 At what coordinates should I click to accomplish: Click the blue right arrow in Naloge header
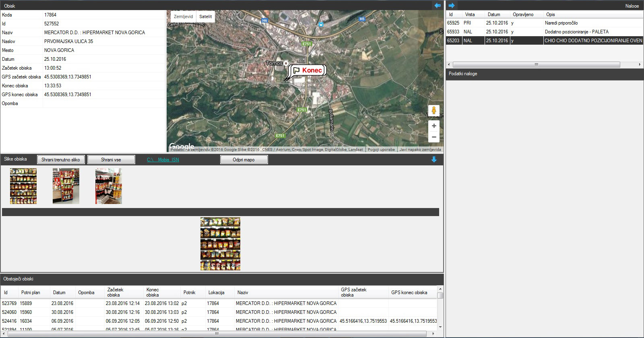point(451,5)
